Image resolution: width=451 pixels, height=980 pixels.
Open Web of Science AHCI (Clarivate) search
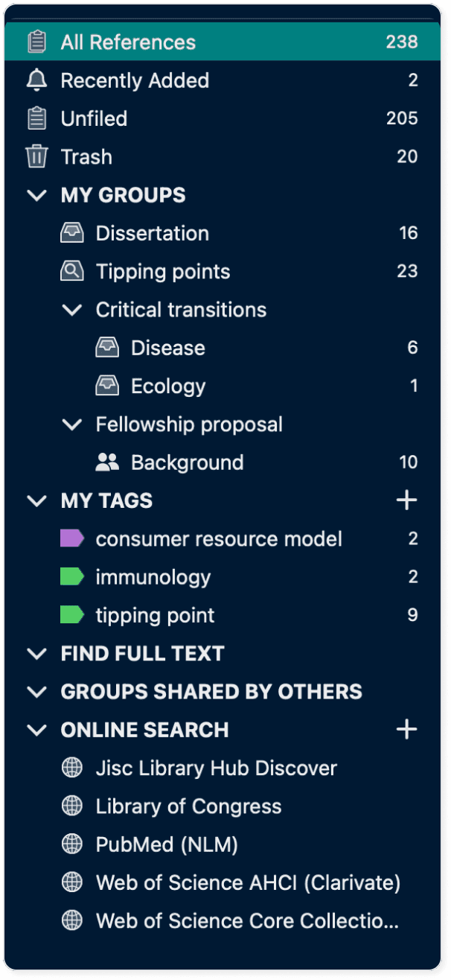coord(248,883)
